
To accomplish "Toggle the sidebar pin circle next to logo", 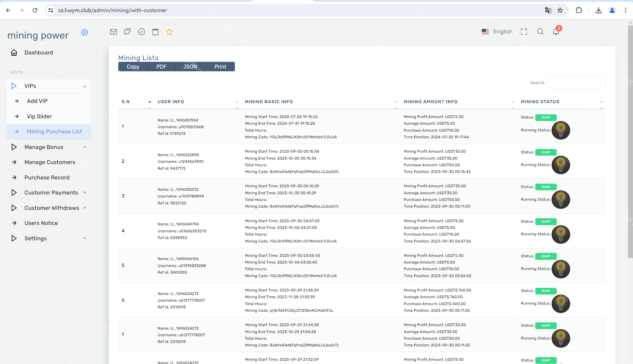I will [x=84, y=32].
